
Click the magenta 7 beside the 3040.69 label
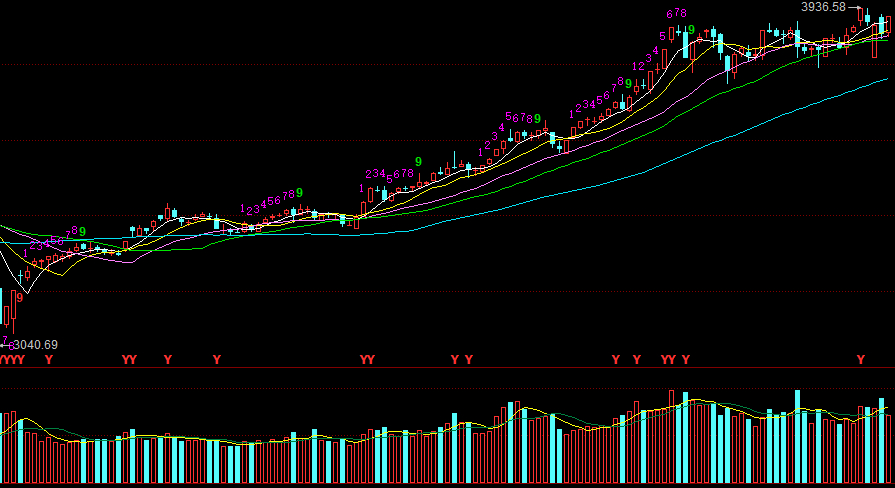[x=5, y=340]
